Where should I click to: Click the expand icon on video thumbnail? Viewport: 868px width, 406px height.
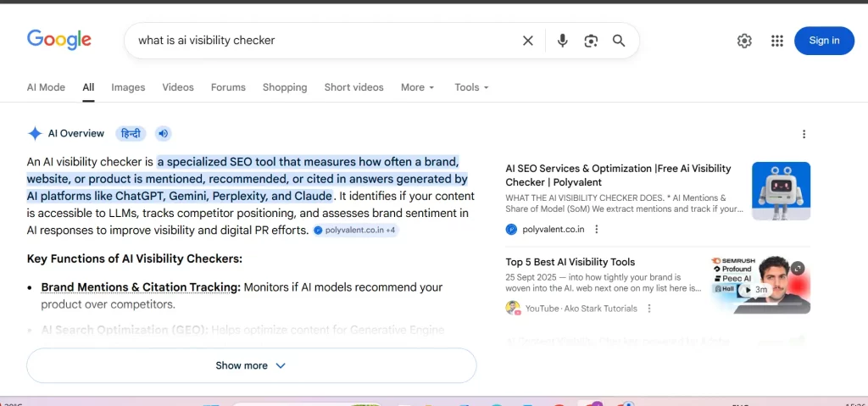(797, 268)
